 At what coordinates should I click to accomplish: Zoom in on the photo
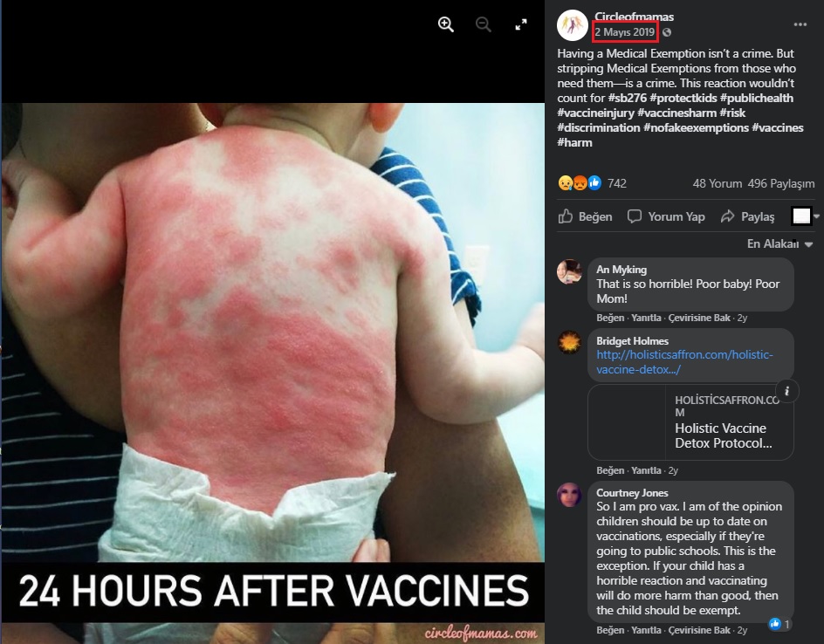pos(446,24)
